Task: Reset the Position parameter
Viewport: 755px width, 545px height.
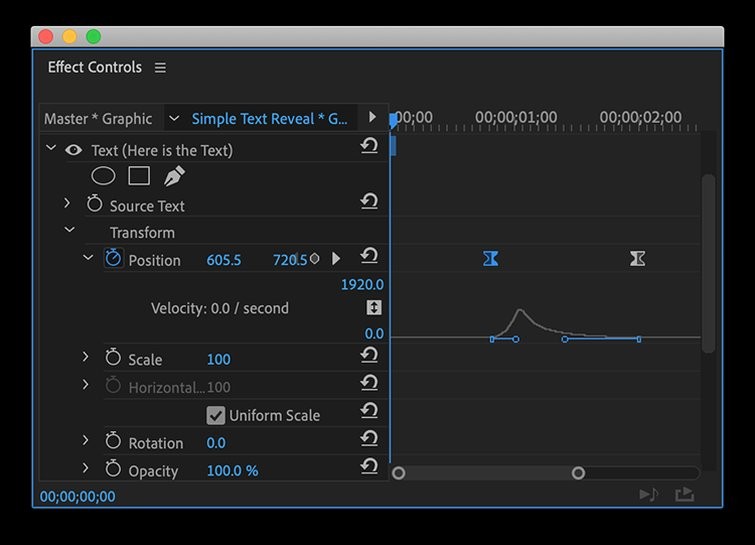Action: (369, 255)
